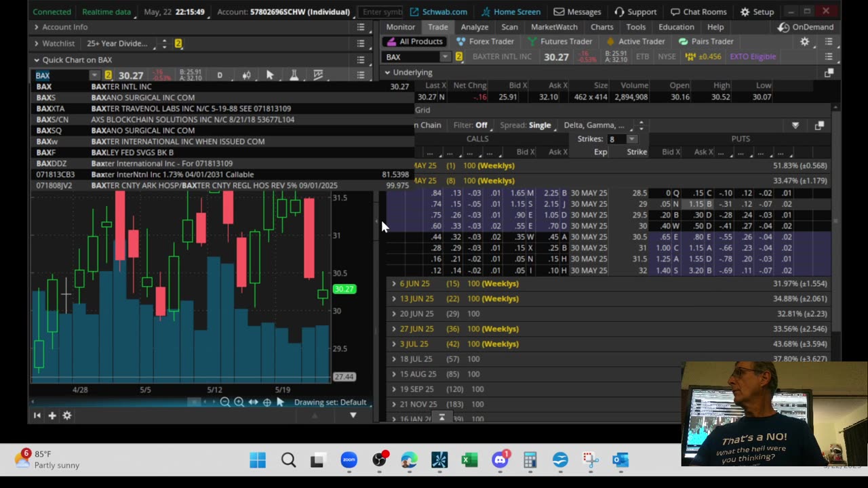Select the pan arrows chart tool
This screenshot has height=488, width=868.
[x=253, y=403]
